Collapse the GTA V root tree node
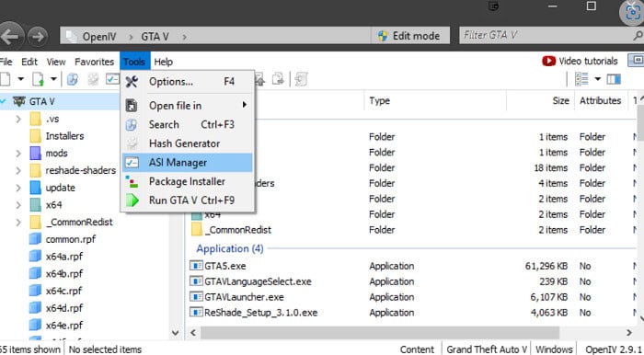644x355 pixels. tap(4, 101)
